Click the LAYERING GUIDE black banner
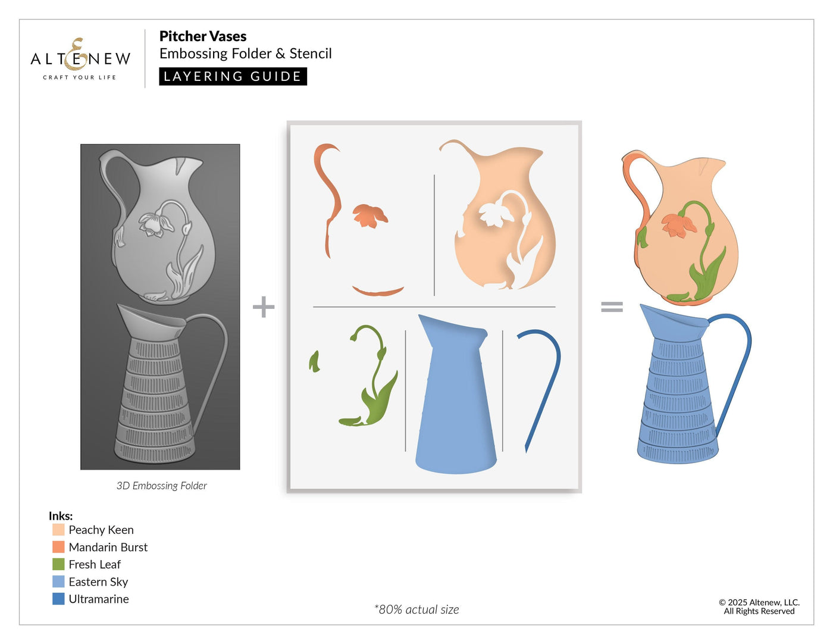 [233, 76]
